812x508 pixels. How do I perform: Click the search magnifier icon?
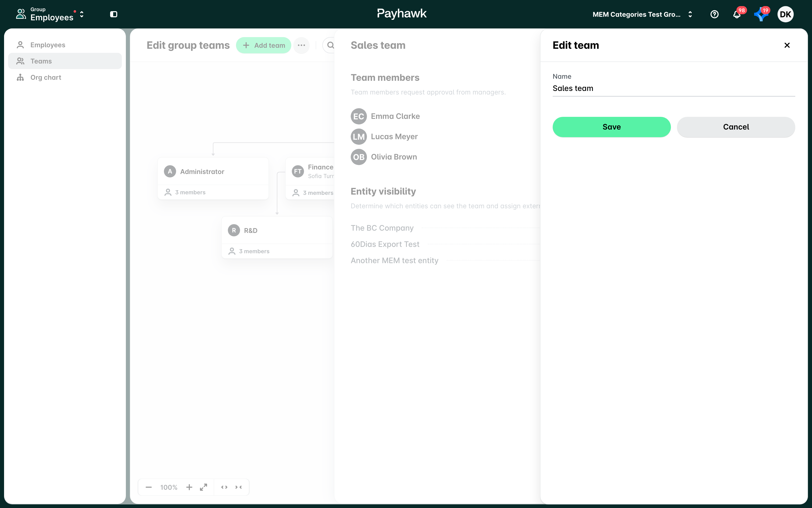(x=330, y=45)
